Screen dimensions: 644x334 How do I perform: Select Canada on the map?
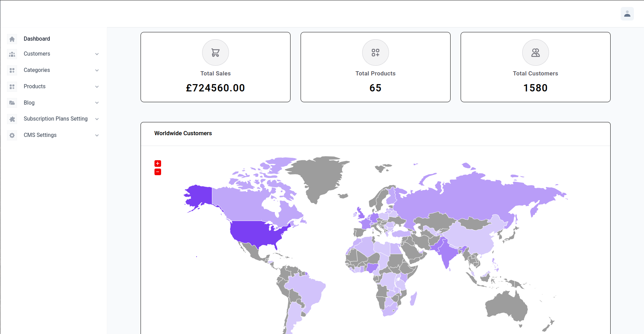click(x=244, y=205)
